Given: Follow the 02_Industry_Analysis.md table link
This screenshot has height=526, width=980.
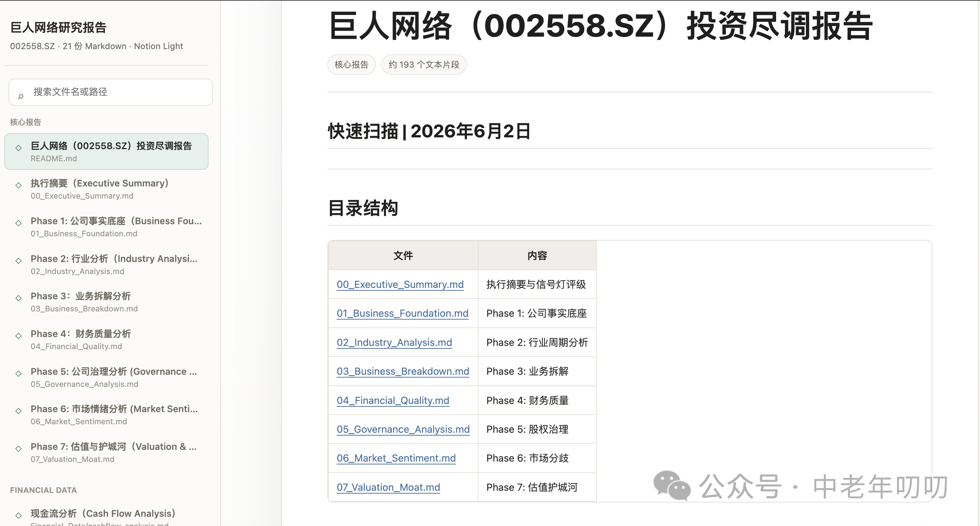Looking at the screenshot, I should [x=394, y=342].
